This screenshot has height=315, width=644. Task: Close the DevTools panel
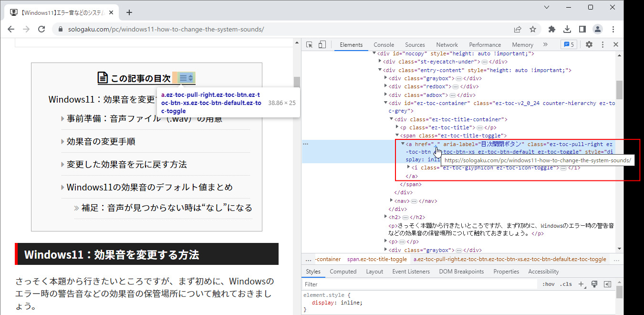[x=616, y=44]
